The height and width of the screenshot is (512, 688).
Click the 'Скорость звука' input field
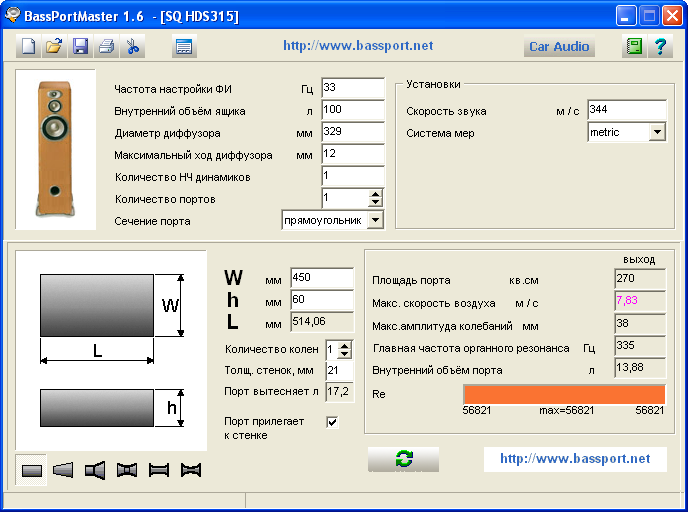click(627, 110)
